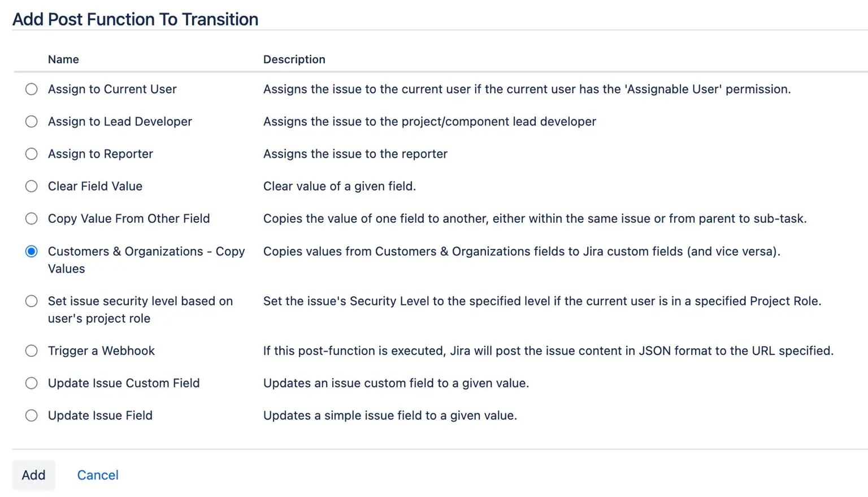868x497 pixels.
Task: Click the Cancel link
Action: tap(98, 475)
